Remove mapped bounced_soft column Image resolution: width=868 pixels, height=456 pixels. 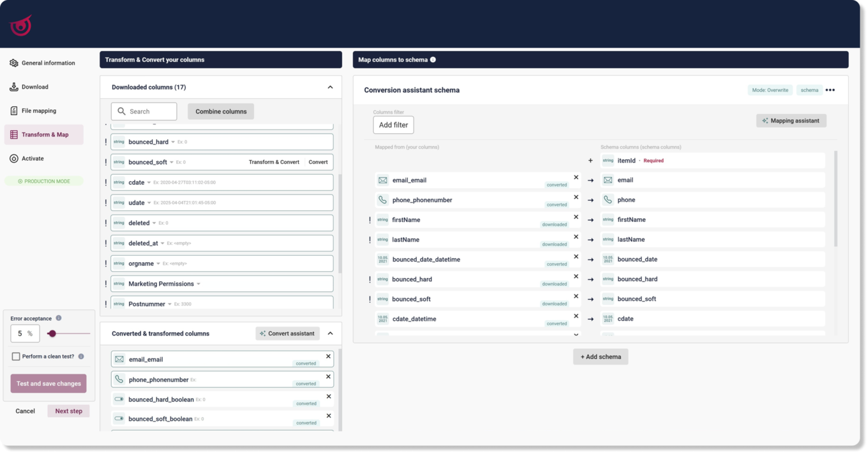[x=576, y=296]
